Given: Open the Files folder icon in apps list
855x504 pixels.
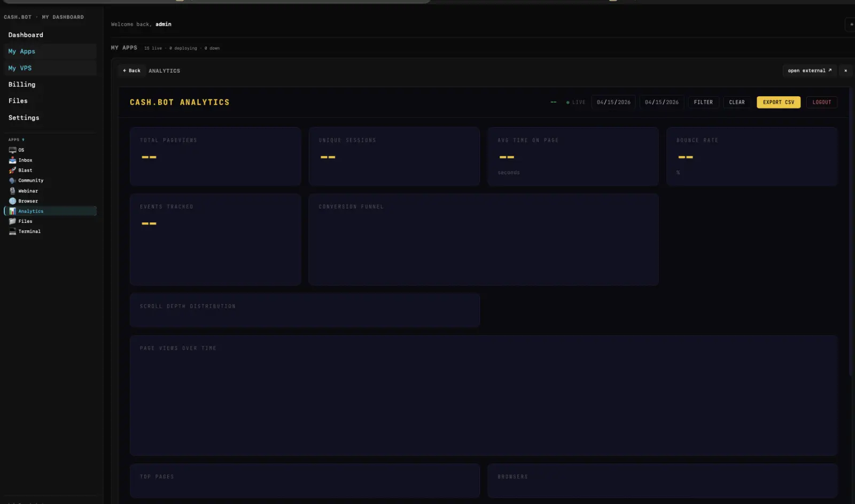Looking at the screenshot, I should click(12, 221).
